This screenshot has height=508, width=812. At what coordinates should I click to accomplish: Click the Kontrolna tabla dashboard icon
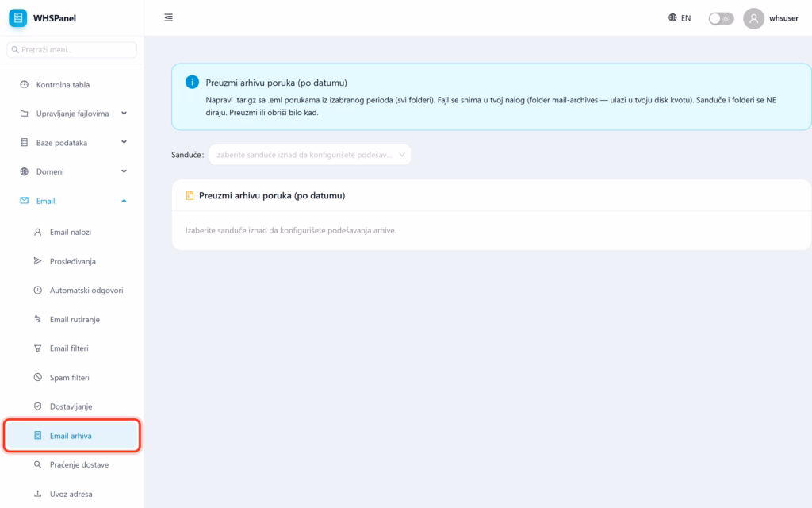click(25, 84)
